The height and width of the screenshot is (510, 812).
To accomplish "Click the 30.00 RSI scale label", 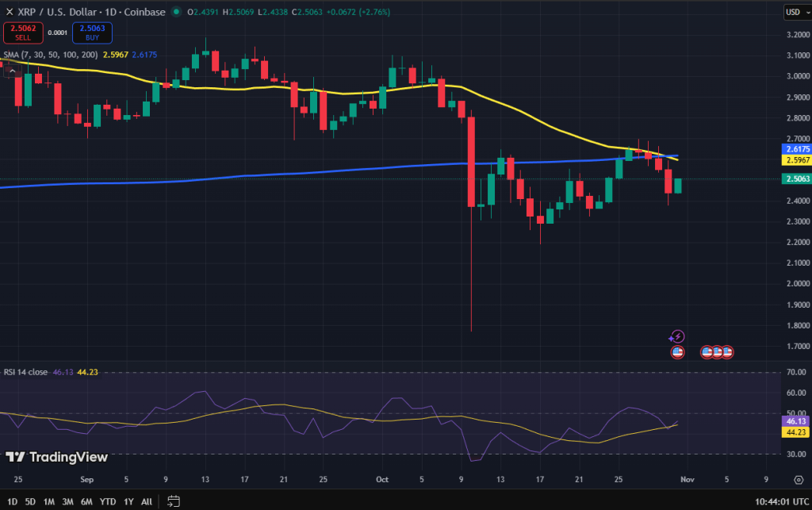I will coord(796,454).
